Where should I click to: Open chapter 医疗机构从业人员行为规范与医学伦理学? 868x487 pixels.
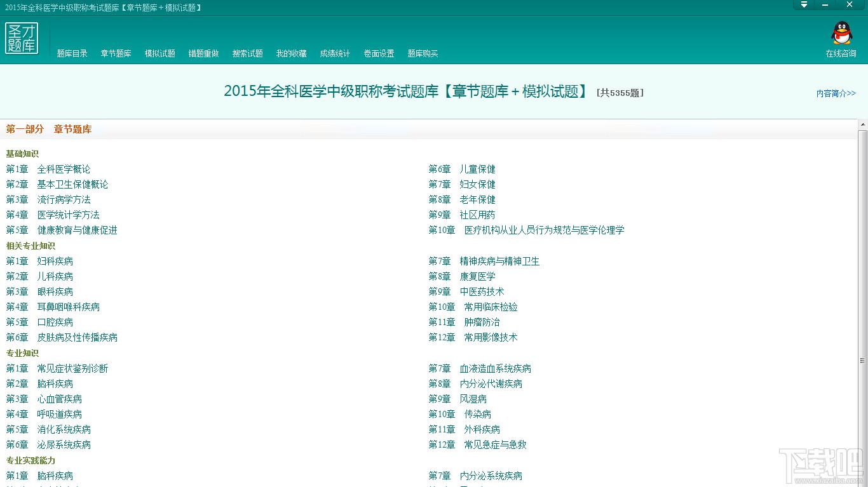click(x=544, y=230)
